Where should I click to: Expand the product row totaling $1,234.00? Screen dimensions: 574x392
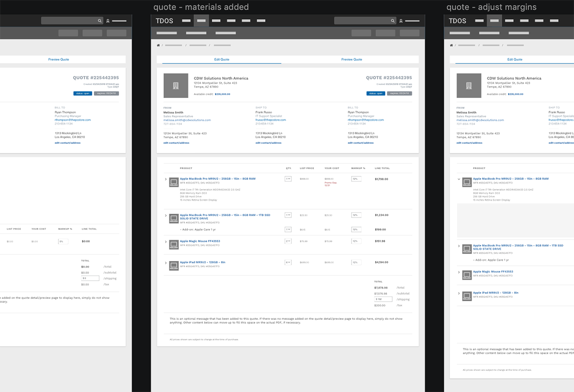tap(166, 216)
